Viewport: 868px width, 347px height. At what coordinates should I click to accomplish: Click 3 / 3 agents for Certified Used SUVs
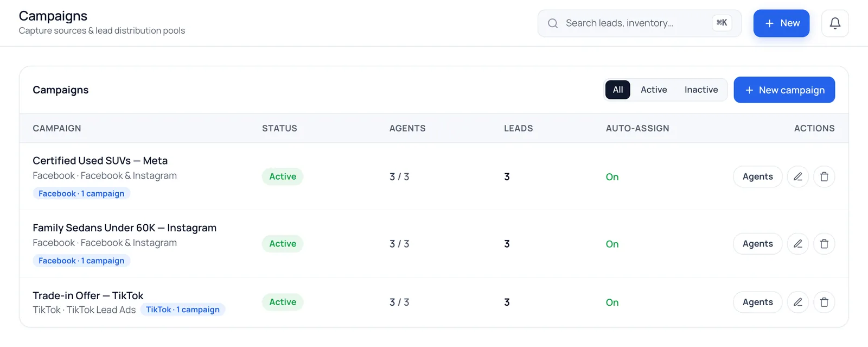click(399, 176)
